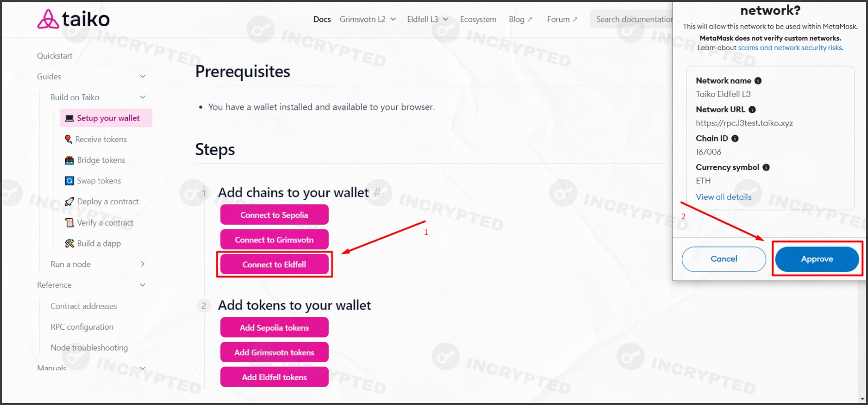This screenshot has width=868, height=405.
Task: Open scams and network security risks link
Action: click(x=790, y=48)
